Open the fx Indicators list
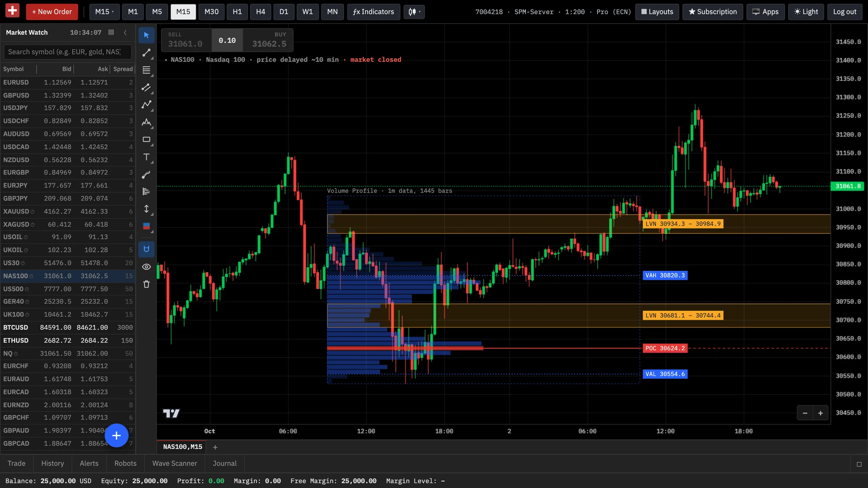Viewport: 868px width, 488px height. (374, 12)
